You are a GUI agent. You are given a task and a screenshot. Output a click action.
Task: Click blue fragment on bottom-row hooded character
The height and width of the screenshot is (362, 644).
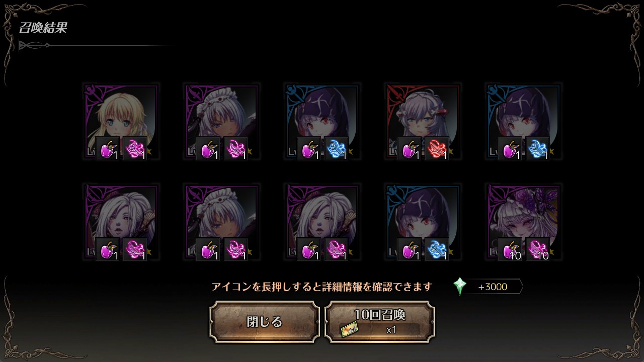point(437,249)
